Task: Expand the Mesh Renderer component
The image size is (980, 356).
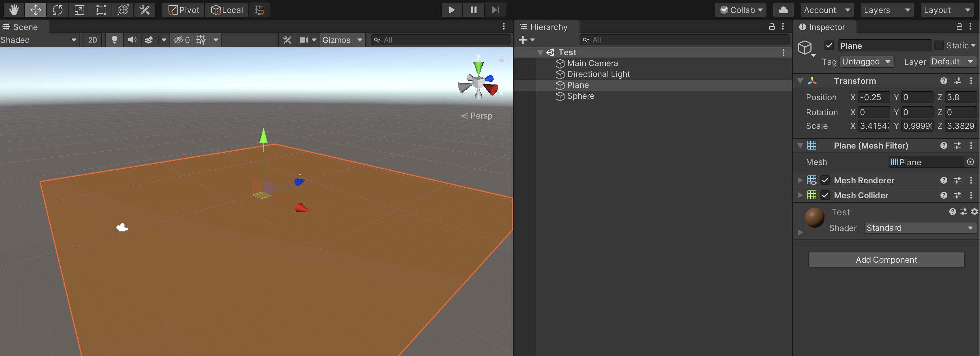Action: point(800,180)
